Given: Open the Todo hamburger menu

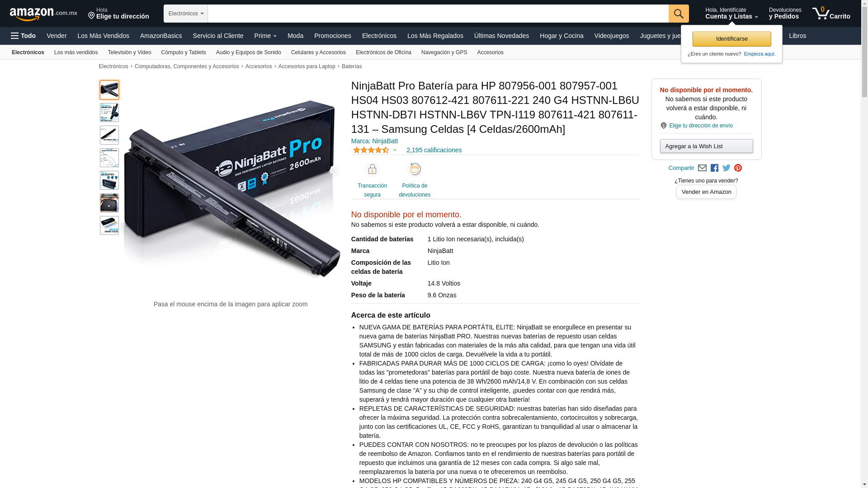Looking at the screenshot, I should coord(23,36).
